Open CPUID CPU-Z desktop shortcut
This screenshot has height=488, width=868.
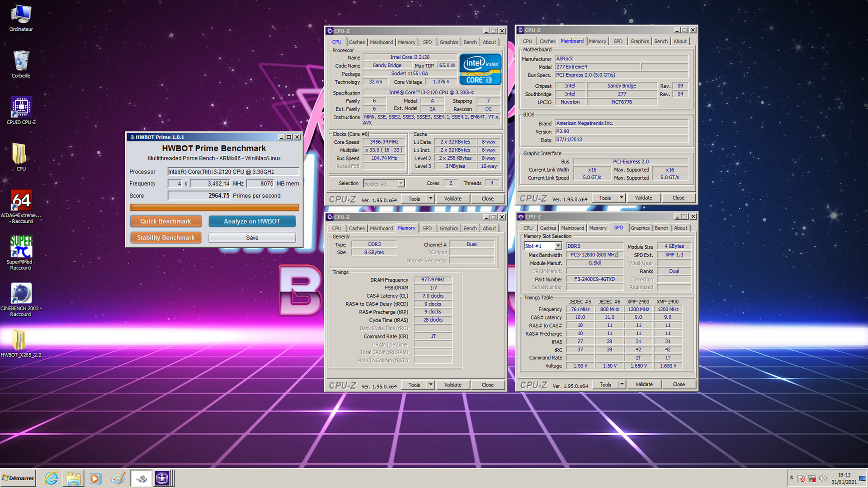[21, 111]
